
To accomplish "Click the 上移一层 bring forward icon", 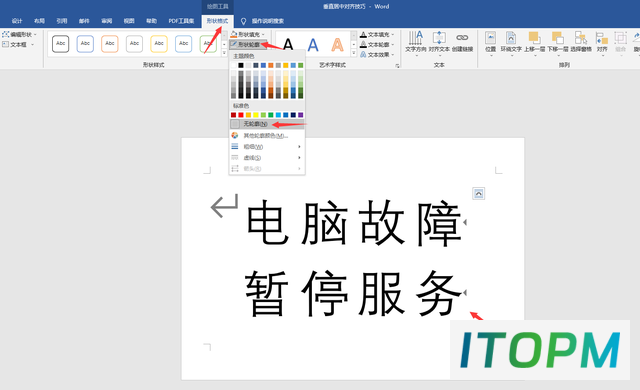I will click(534, 42).
